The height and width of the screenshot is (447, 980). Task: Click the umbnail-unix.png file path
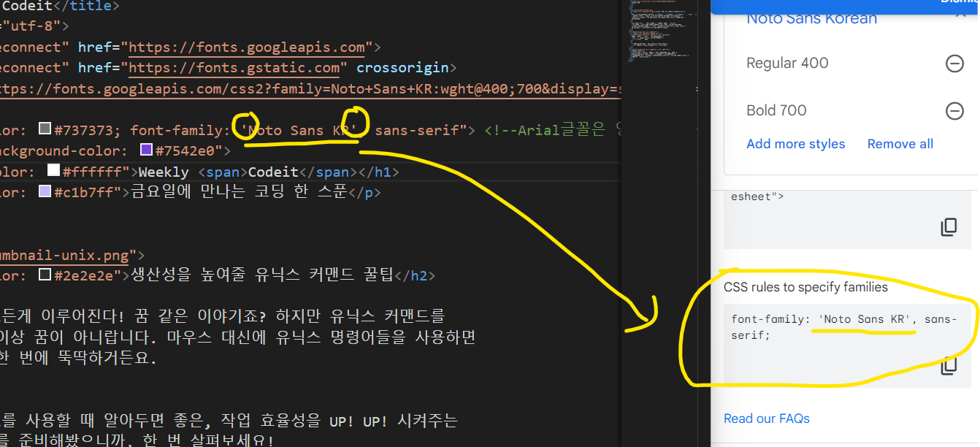point(65,256)
